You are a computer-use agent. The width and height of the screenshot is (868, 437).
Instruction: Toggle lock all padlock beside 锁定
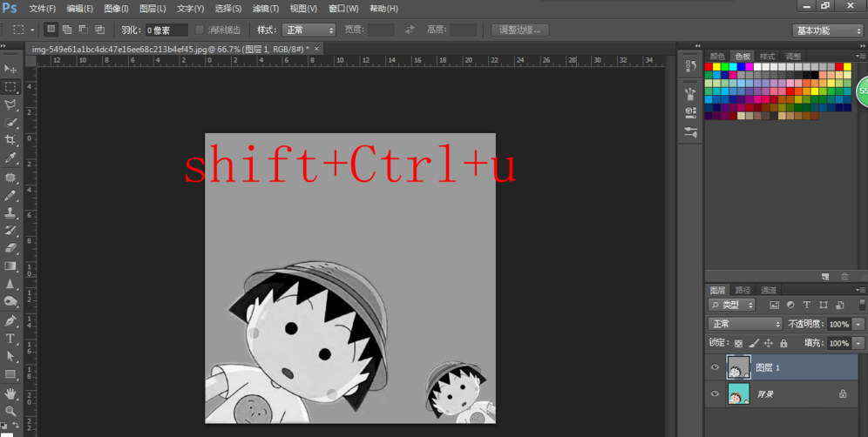pos(783,344)
